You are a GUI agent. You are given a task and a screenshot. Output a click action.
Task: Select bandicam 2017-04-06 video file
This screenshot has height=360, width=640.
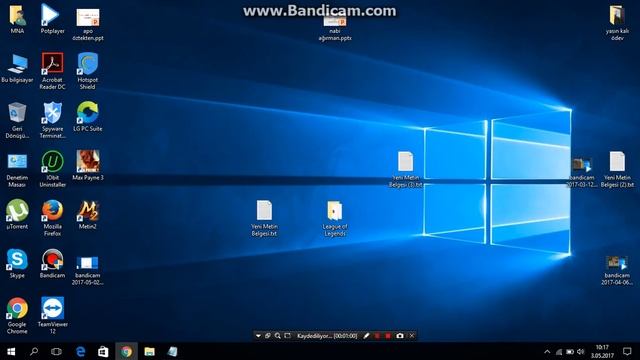pyautogui.click(x=617, y=270)
